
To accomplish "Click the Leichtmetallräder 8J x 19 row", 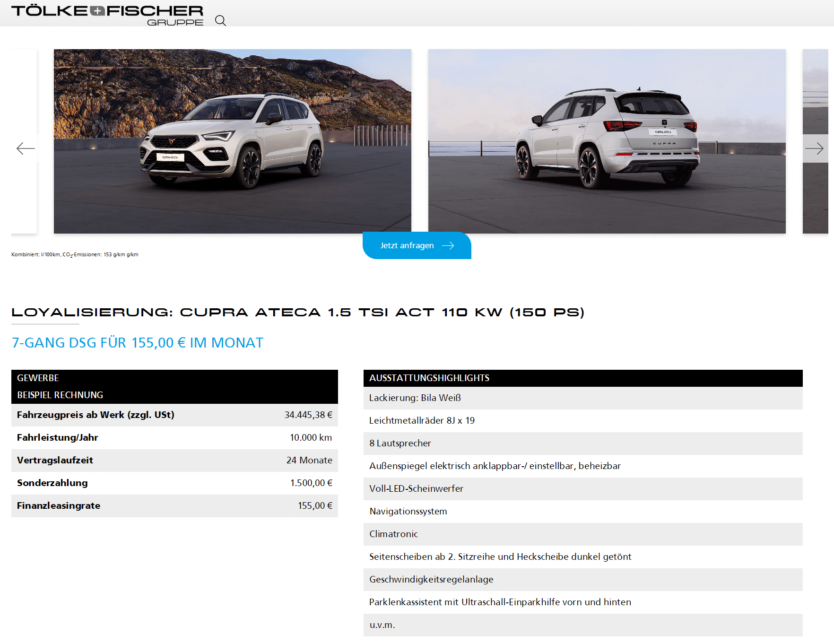I will point(583,420).
